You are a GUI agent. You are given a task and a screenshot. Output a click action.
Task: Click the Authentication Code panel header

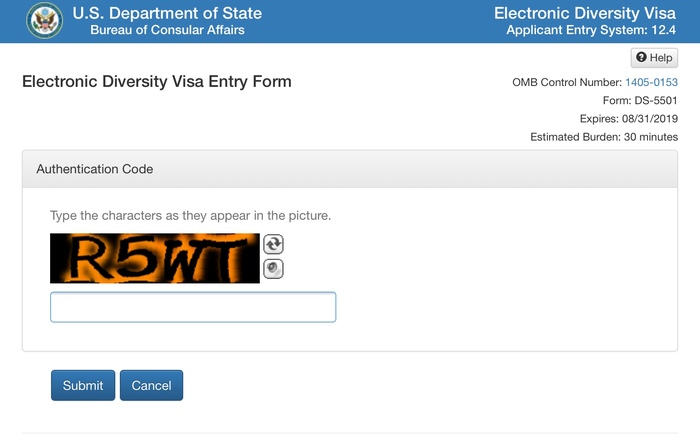point(349,169)
